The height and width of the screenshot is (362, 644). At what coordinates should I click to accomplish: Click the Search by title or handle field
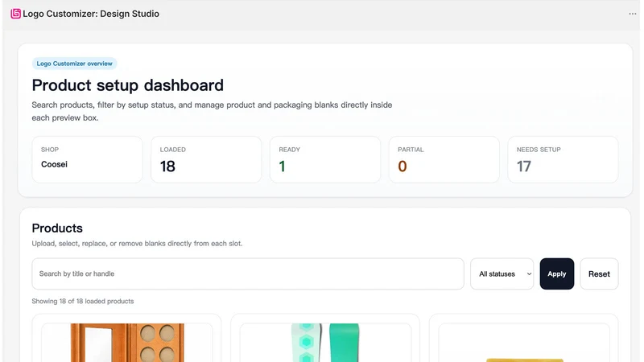[248, 274]
